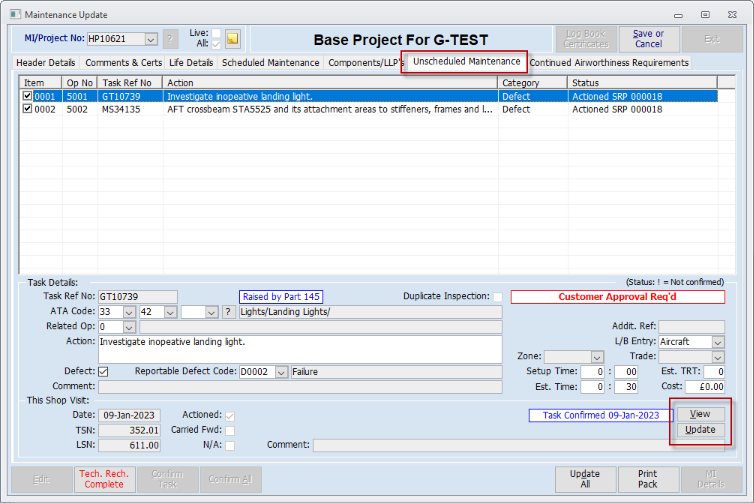Click the Update button under View
Image resolution: width=754 pixels, height=503 pixels.
pyautogui.click(x=700, y=430)
